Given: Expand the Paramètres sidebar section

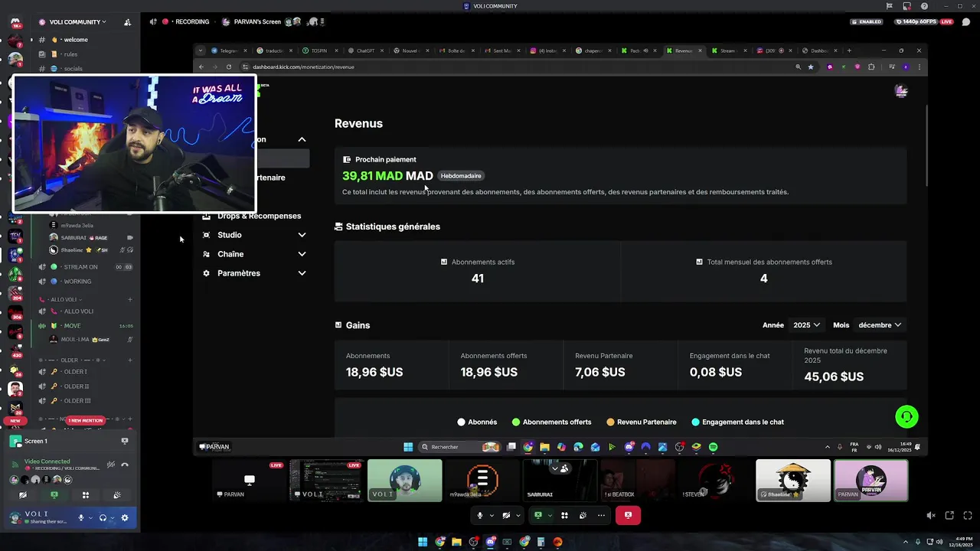Looking at the screenshot, I should coord(254,273).
